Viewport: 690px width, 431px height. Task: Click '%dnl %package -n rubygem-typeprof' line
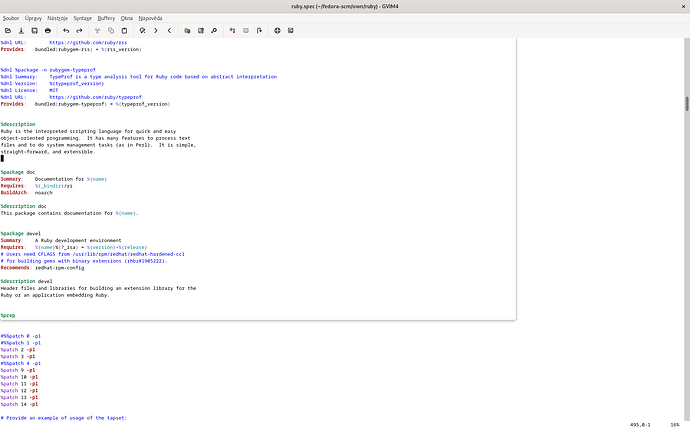(x=48, y=70)
